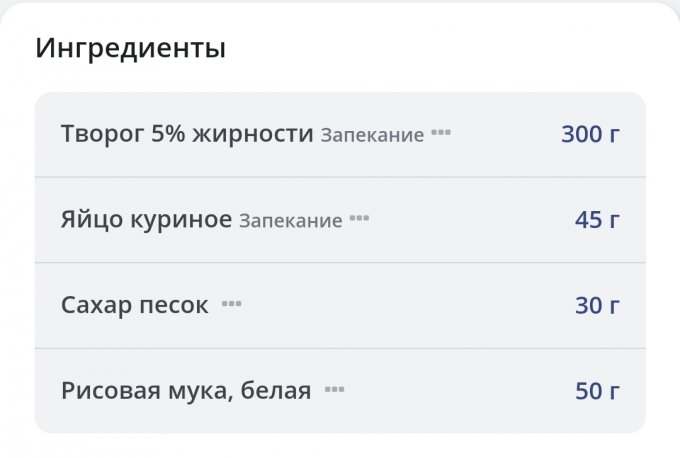Choose the Сахар песок ingredient name
This screenshot has width=680, height=458.
tap(134, 305)
